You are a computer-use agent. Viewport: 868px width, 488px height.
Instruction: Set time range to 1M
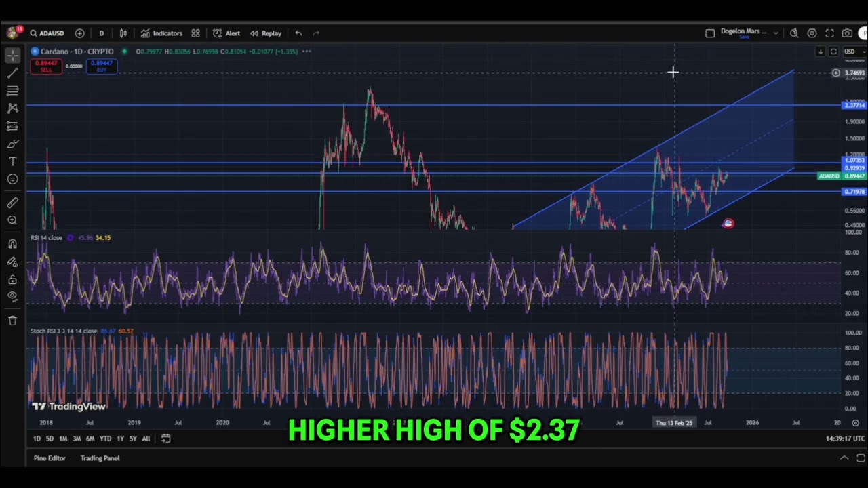coord(63,439)
